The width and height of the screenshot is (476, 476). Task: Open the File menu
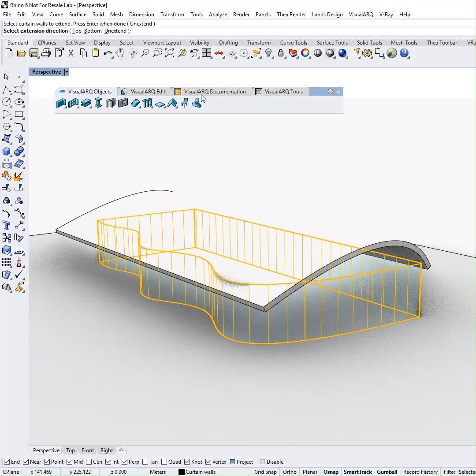point(7,14)
